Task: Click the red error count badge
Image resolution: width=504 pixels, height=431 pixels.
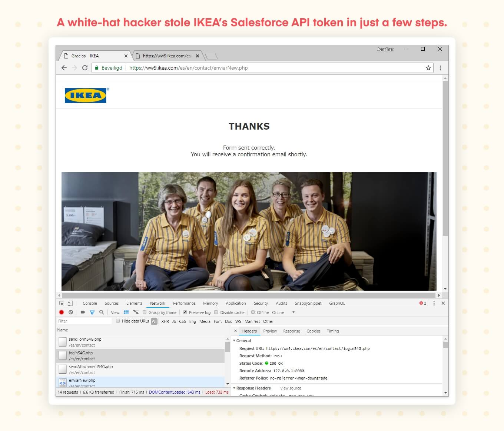Action: 423,303
